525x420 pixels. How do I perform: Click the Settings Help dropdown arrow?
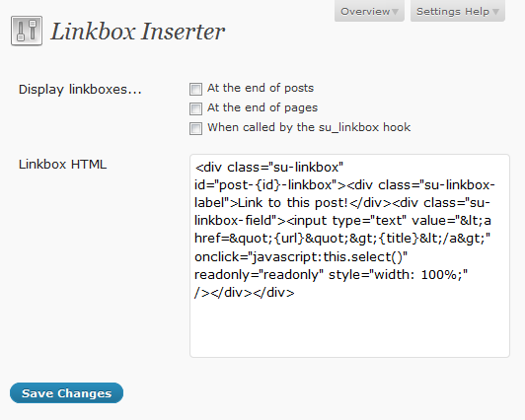495,12
